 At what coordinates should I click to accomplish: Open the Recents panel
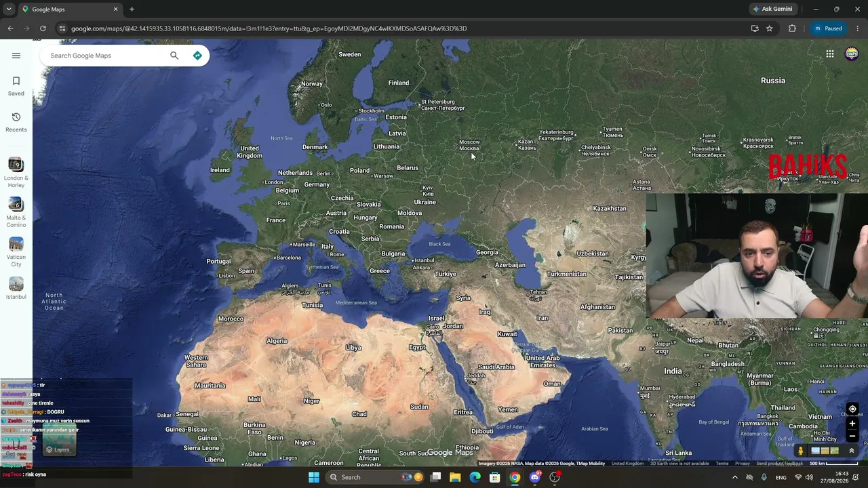16,122
